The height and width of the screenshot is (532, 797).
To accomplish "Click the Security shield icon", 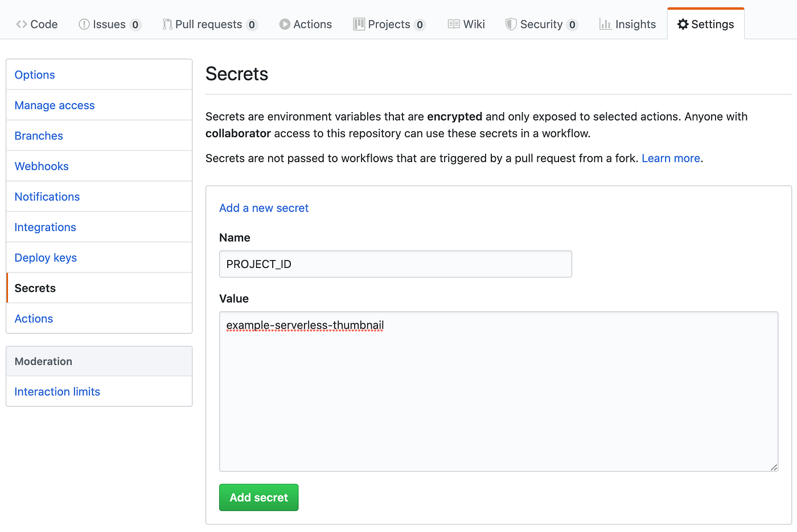I will 510,24.
